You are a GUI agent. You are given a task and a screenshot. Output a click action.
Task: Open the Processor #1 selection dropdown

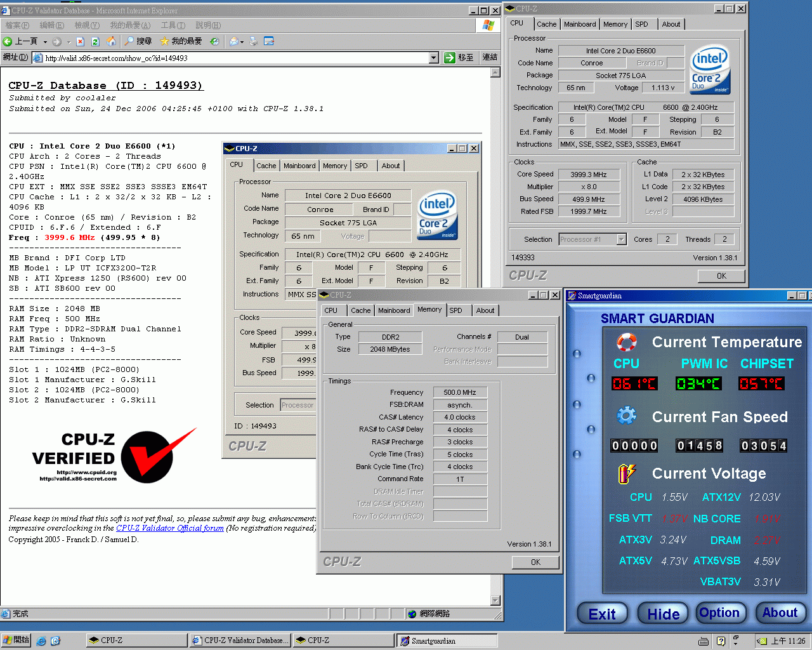point(622,239)
